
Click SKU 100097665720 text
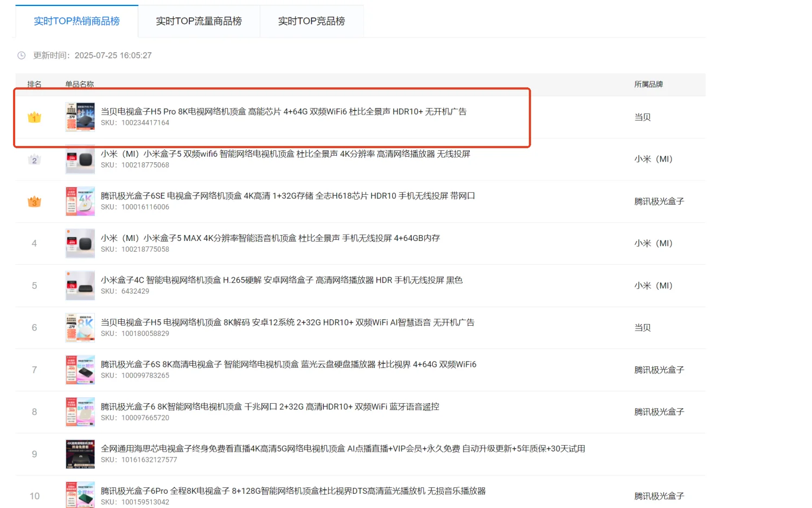pos(135,417)
